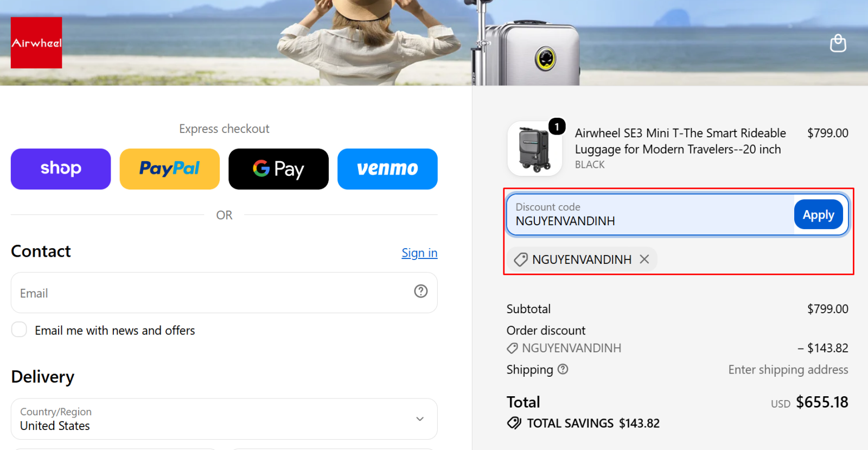This screenshot has height=450, width=868.
Task: Click the Airwheel SE3 Mini product thumbnail
Action: (x=535, y=149)
